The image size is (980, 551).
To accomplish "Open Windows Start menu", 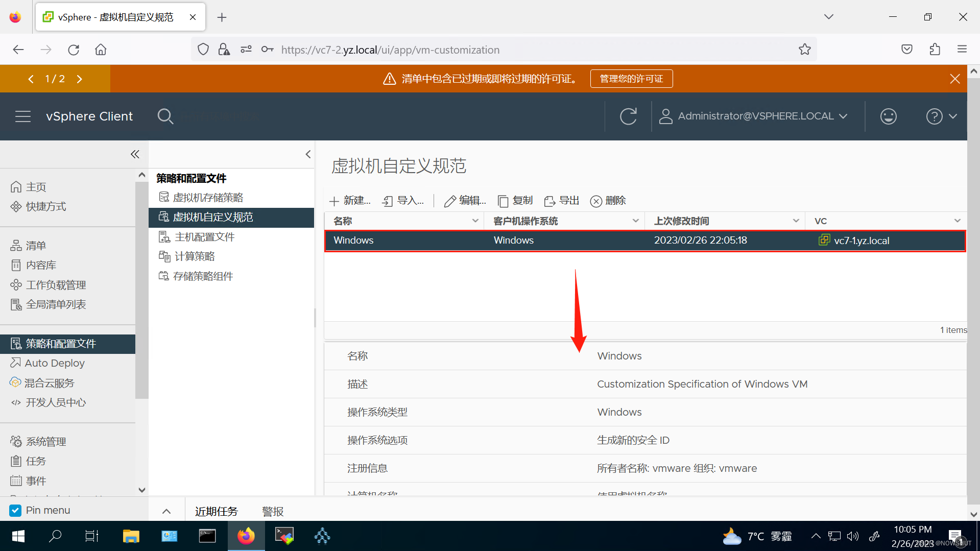I will pos(18,536).
